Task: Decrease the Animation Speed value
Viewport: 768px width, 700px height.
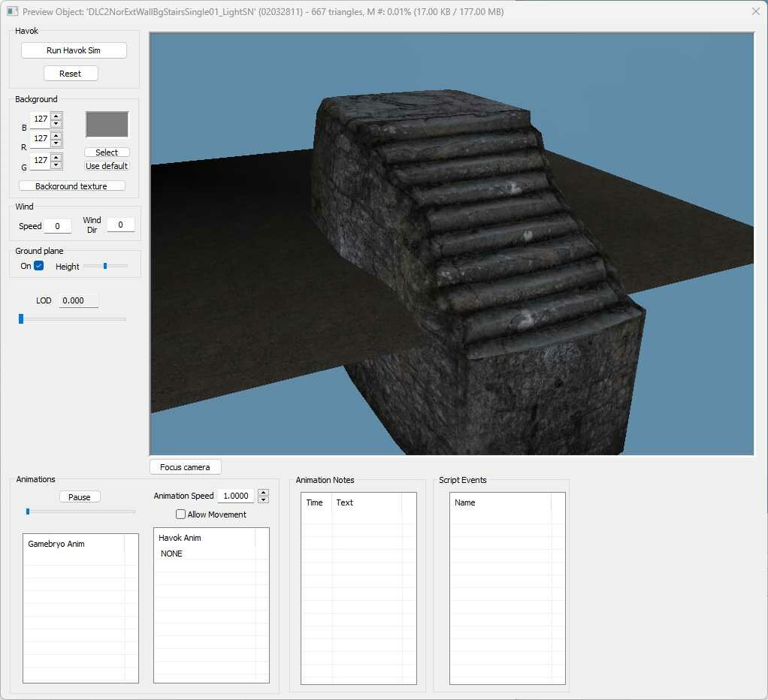Action: (264, 499)
